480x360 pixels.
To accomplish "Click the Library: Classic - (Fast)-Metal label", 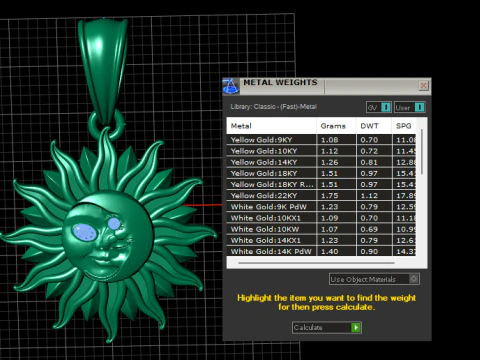I will (274, 107).
